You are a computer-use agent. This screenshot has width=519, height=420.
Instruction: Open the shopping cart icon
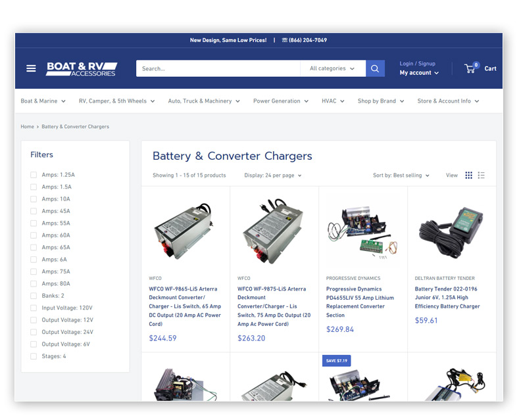click(472, 68)
